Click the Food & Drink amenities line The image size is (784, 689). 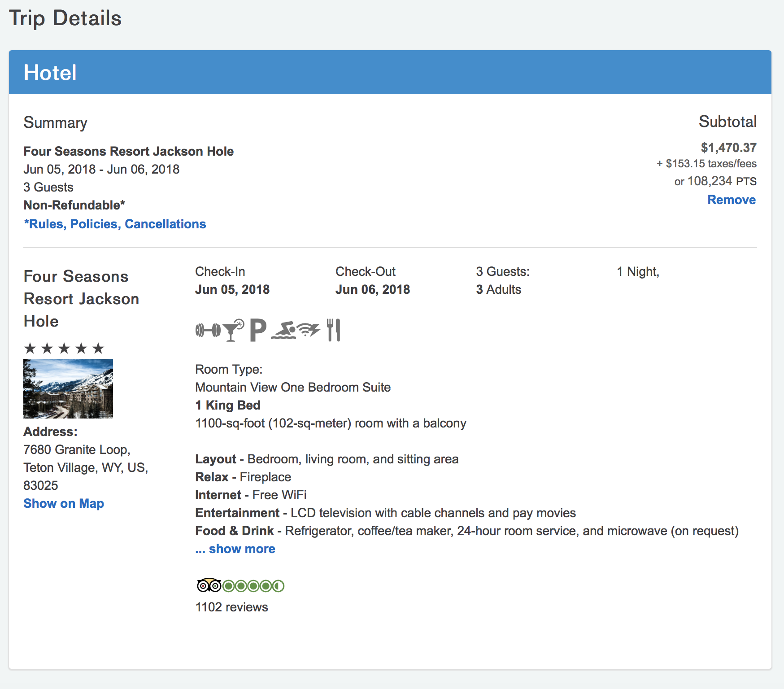(467, 531)
